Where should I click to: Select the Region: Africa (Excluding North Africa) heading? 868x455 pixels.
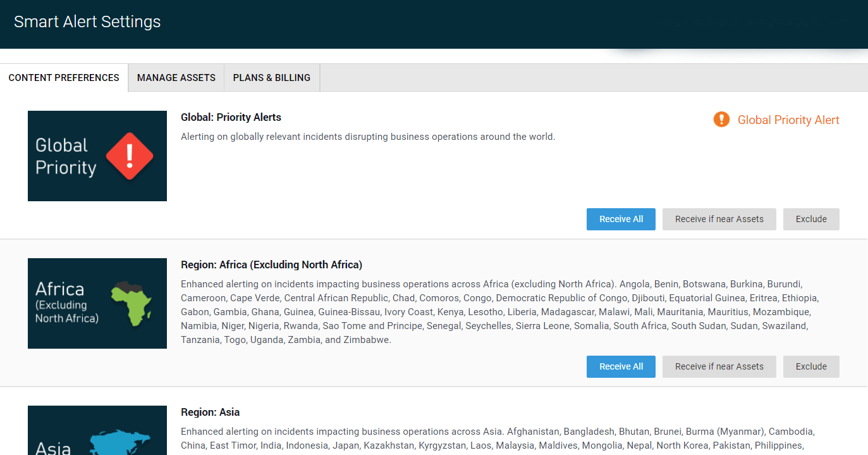pos(271,265)
